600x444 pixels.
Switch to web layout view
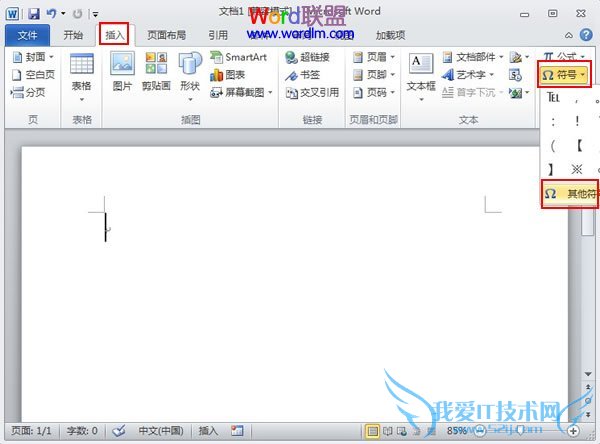point(402,431)
